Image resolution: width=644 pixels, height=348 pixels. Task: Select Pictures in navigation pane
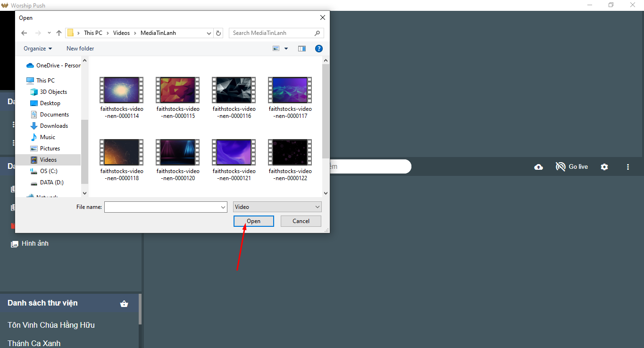tap(45, 149)
